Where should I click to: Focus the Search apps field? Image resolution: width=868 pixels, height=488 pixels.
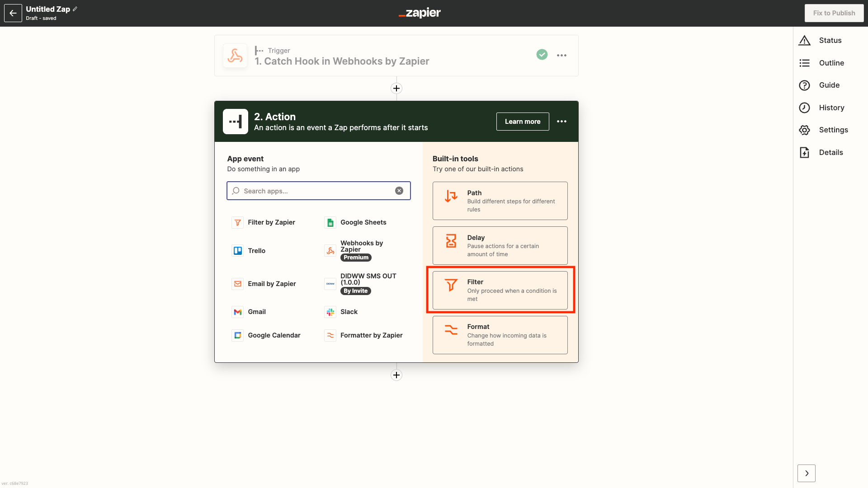click(x=319, y=191)
